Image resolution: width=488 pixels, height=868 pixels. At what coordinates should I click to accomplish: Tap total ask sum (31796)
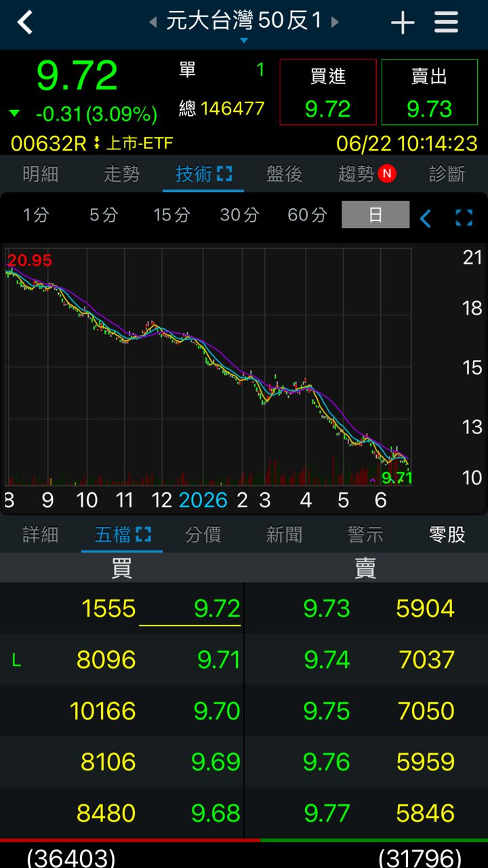[420, 858]
